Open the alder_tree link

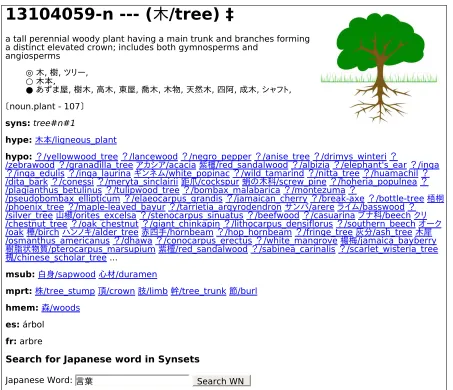click(100, 232)
